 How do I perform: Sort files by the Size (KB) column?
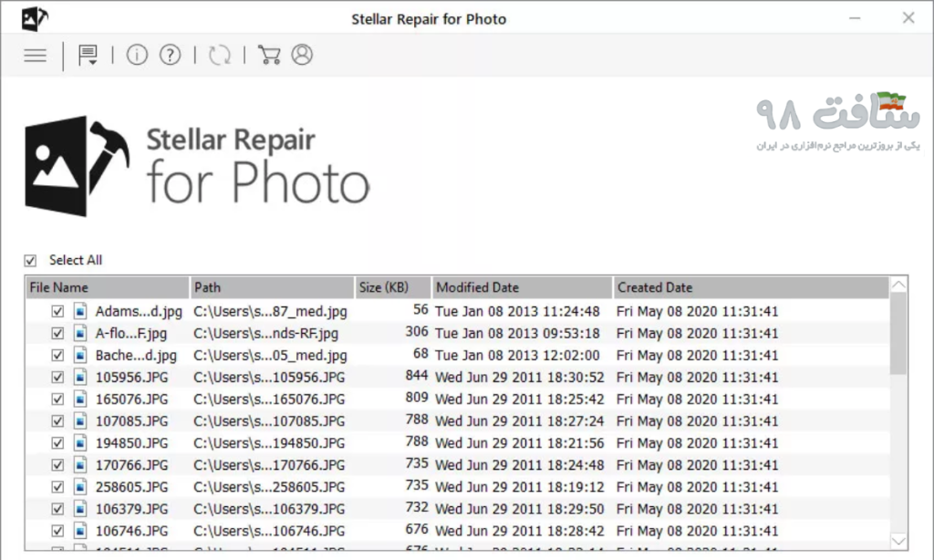pyautogui.click(x=392, y=286)
